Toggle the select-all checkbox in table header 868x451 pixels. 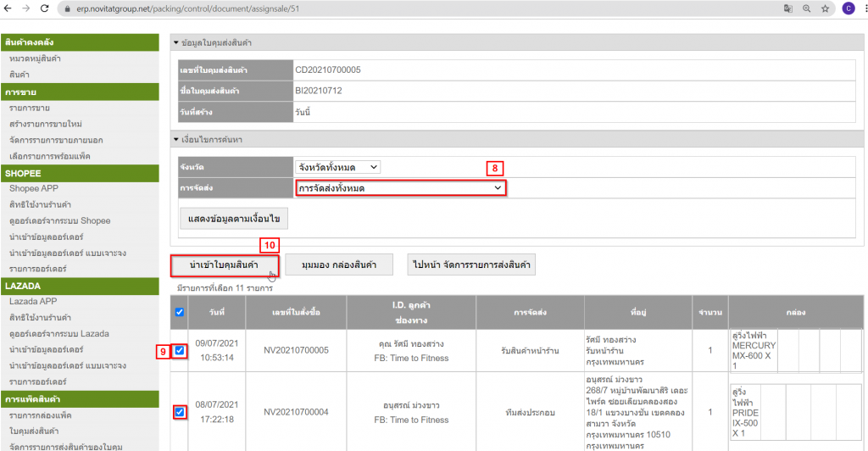pos(181,312)
